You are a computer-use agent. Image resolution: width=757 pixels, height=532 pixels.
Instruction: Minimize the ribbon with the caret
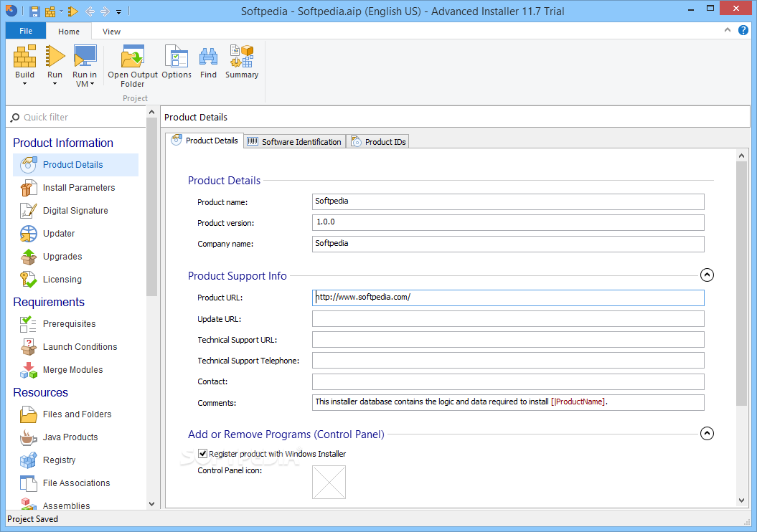click(x=728, y=30)
